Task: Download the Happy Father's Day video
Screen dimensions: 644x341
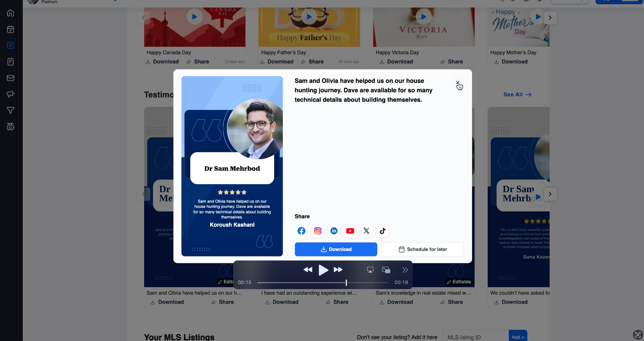Action: point(277,62)
